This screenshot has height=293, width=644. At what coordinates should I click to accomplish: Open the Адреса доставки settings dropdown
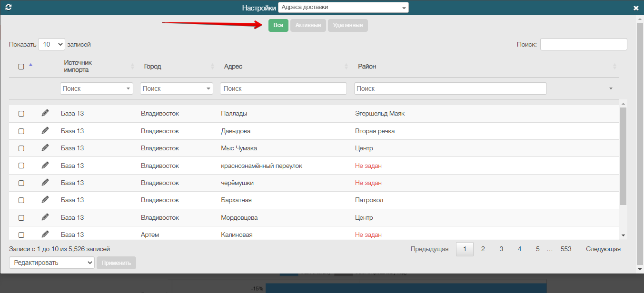(x=343, y=7)
